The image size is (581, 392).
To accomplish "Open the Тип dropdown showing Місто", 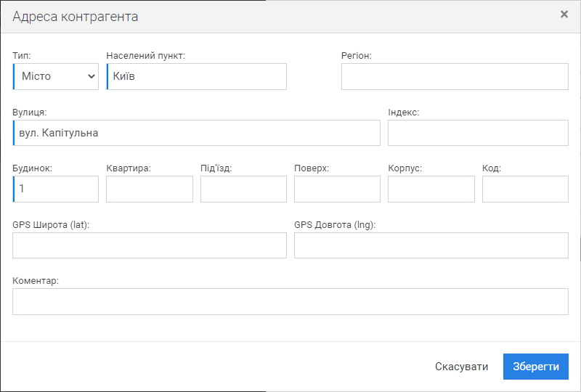I will [56, 76].
